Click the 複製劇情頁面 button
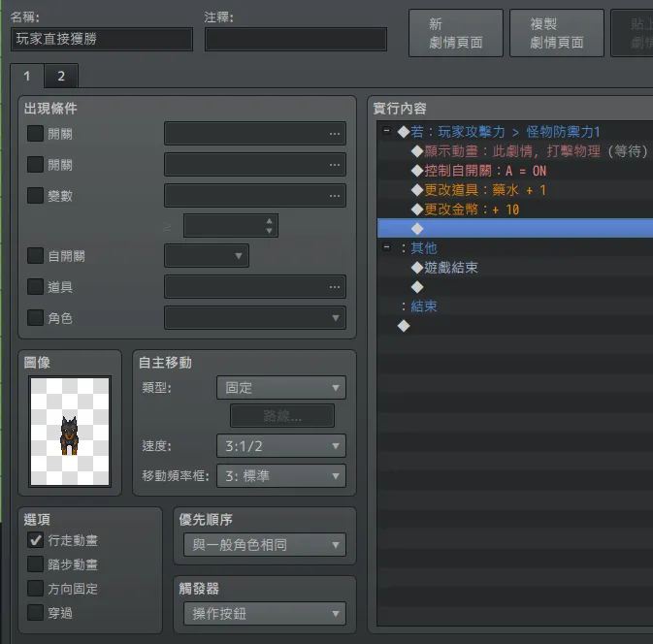Screen dimensions: 653x644 [x=557, y=34]
